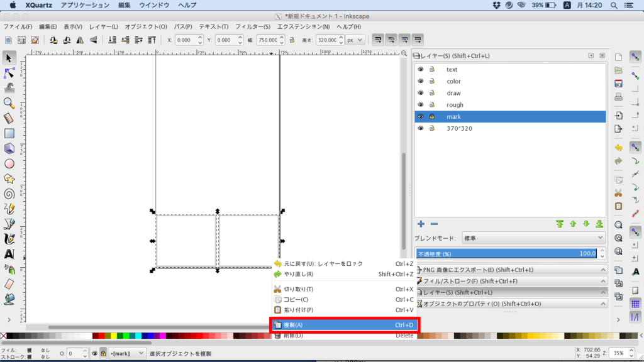Screen dimensions: 644x362
Task: Click the Undo icon in command bar
Action: [619, 148]
